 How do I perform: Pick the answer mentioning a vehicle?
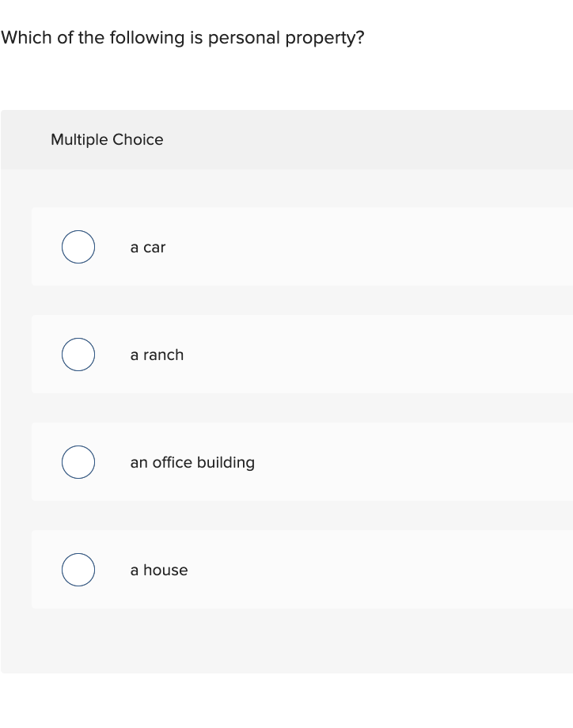[147, 247]
